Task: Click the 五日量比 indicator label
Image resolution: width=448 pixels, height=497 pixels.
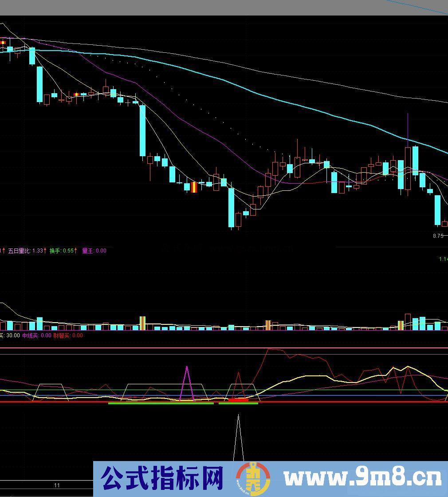Action: point(19,251)
